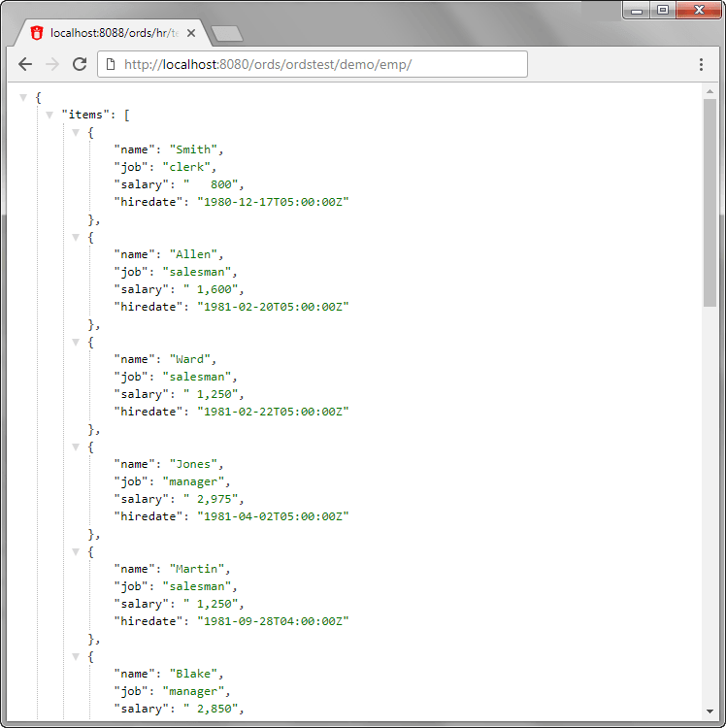Image resolution: width=726 pixels, height=728 pixels.
Task: Click Jones's "manager" job value
Action: 193,481
